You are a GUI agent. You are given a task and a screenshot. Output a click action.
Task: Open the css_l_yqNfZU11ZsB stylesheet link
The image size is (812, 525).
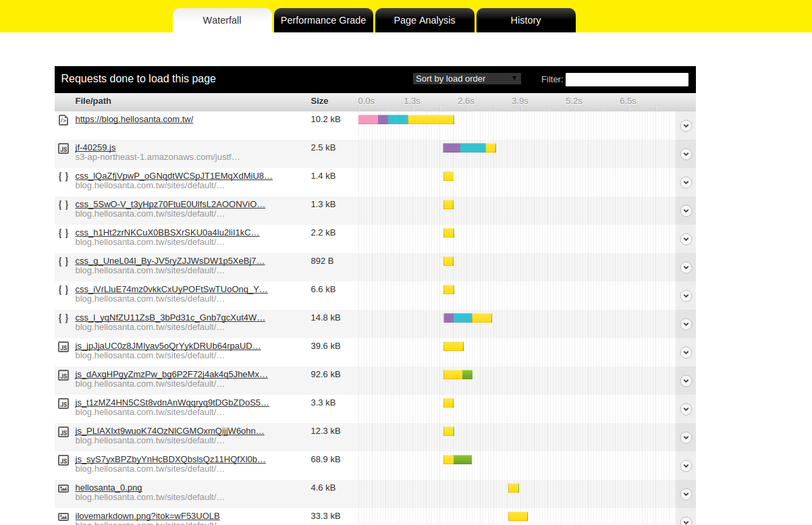pyautogui.click(x=171, y=318)
